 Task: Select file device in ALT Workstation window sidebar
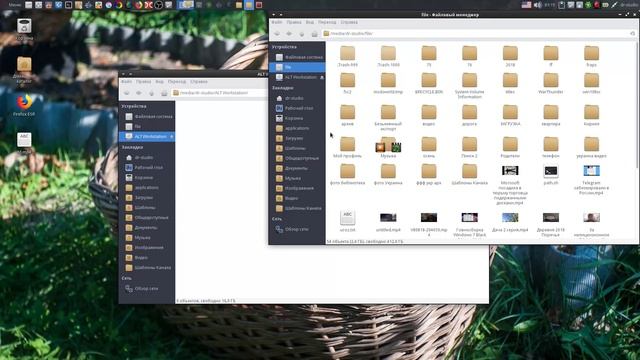147,127
